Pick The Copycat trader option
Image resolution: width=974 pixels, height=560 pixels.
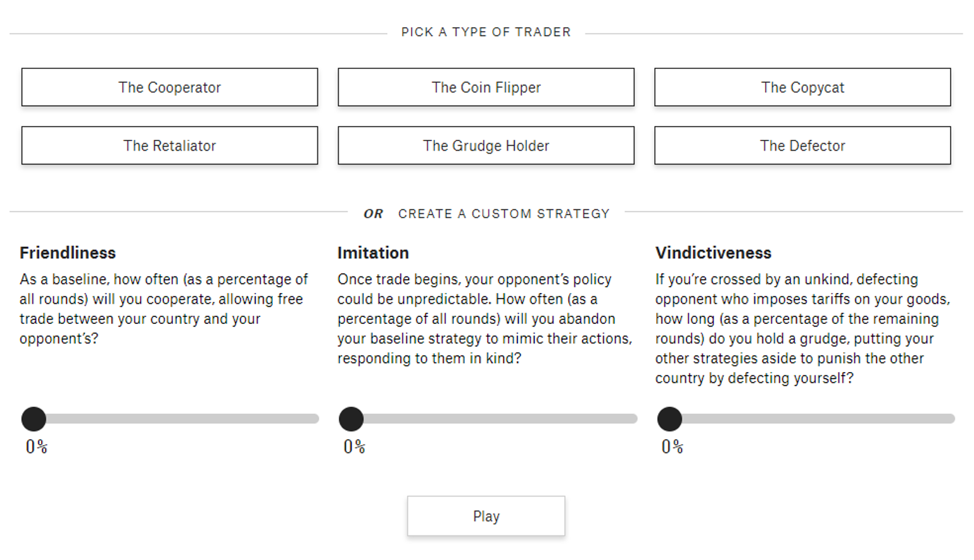pyautogui.click(x=802, y=87)
